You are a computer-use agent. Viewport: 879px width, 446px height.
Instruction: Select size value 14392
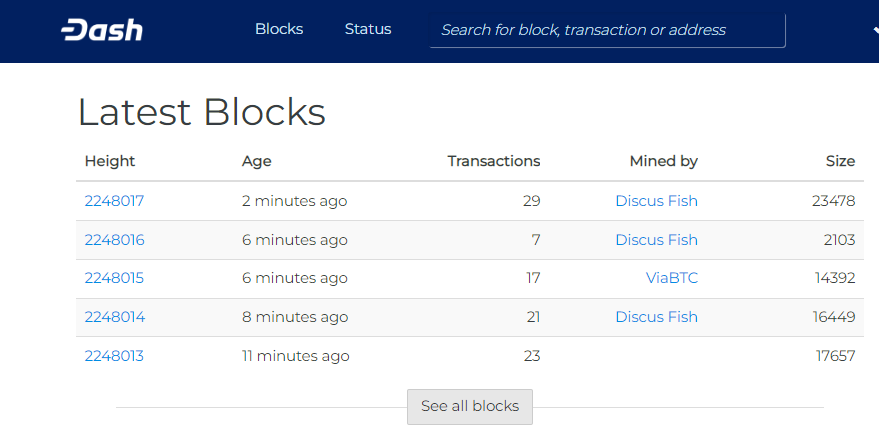(835, 278)
